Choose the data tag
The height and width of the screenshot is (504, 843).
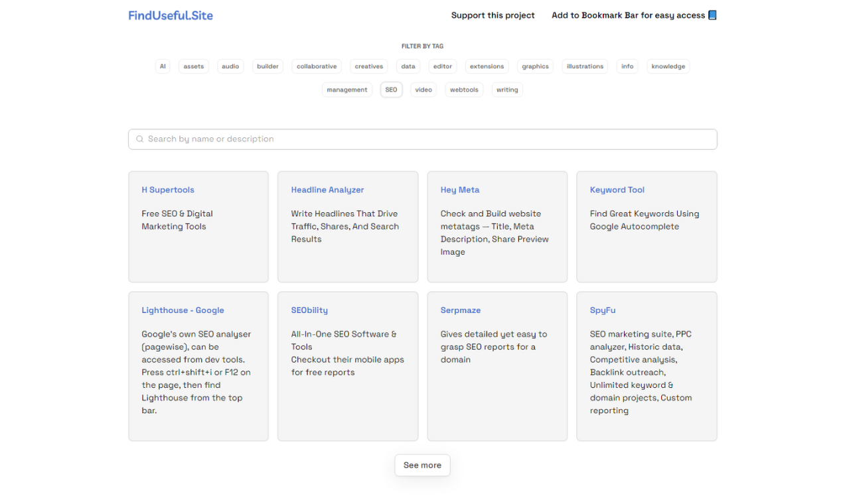408,66
